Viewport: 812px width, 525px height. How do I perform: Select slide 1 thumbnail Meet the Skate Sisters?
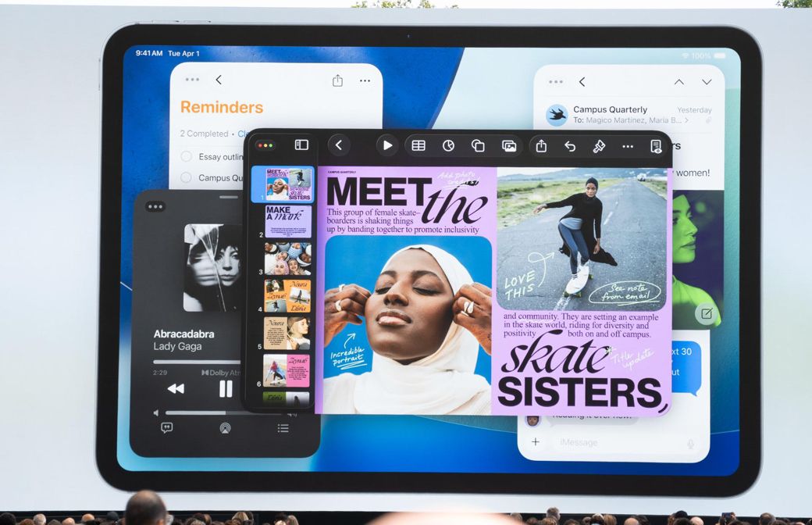(288, 184)
